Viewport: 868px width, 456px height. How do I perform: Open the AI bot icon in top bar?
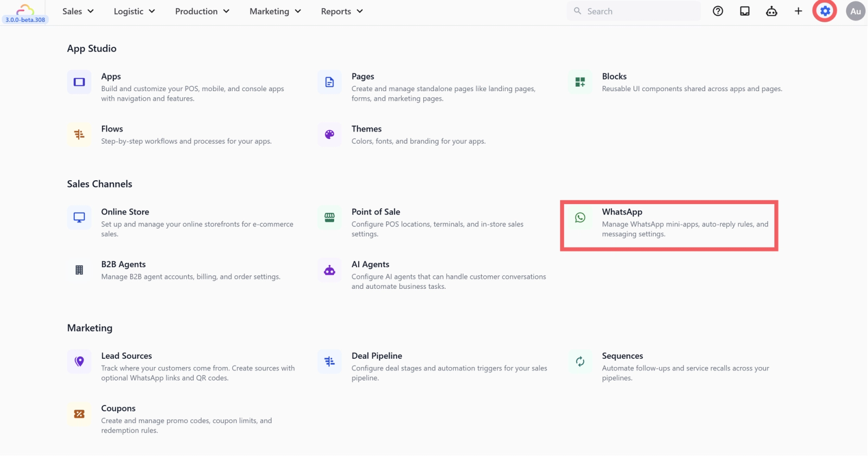coord(771,11)
